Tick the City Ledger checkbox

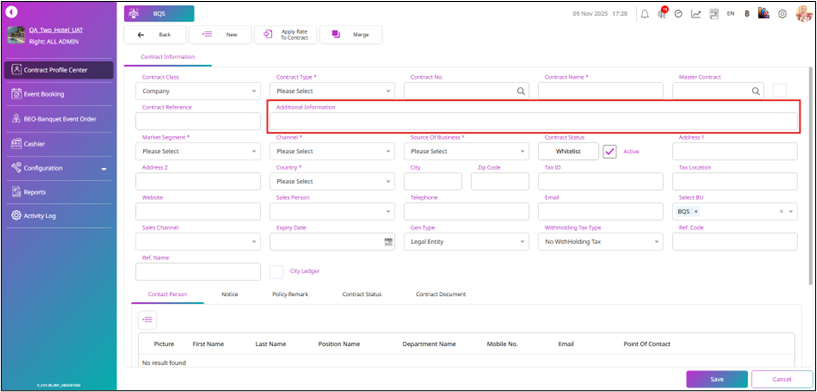[x=277, y=272]
